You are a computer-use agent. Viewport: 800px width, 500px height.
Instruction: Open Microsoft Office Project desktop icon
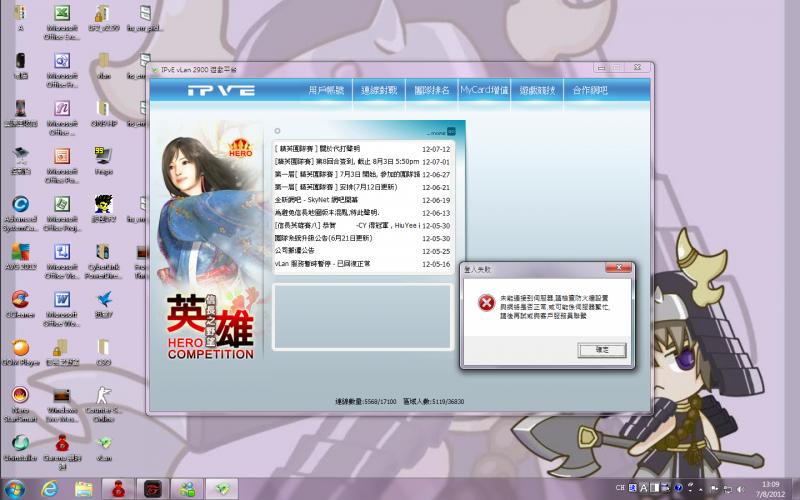point(62,212)
